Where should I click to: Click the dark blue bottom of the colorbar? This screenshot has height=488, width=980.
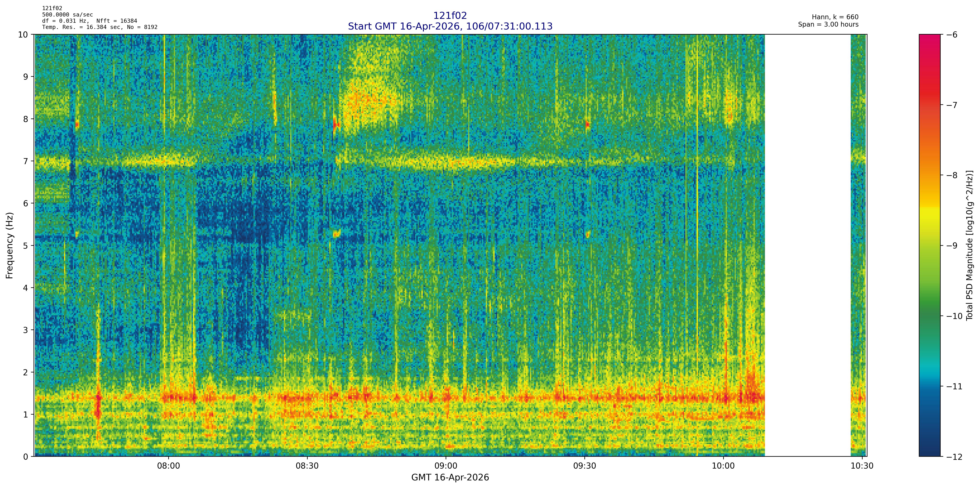[x=929, y=447]
